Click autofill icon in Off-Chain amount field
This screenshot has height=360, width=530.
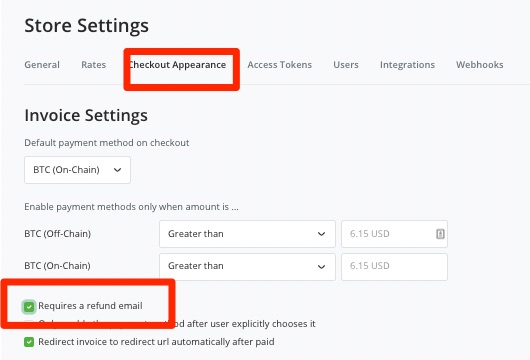click(440, 234)
